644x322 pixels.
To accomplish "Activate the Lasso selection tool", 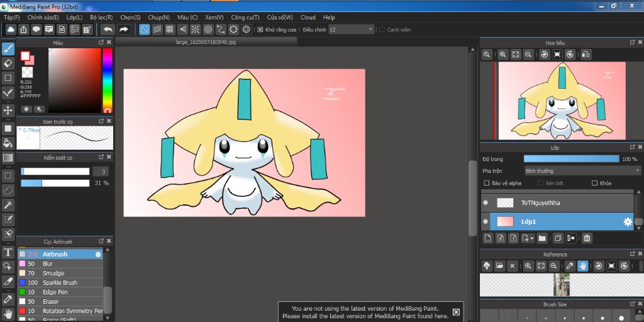I will coord(8,191).
